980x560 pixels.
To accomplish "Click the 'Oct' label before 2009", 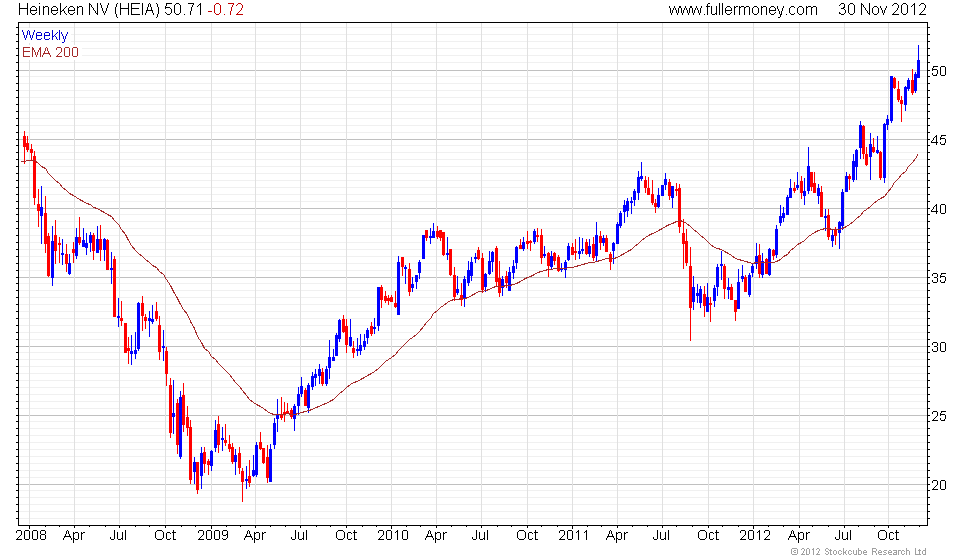I will 165,536.
